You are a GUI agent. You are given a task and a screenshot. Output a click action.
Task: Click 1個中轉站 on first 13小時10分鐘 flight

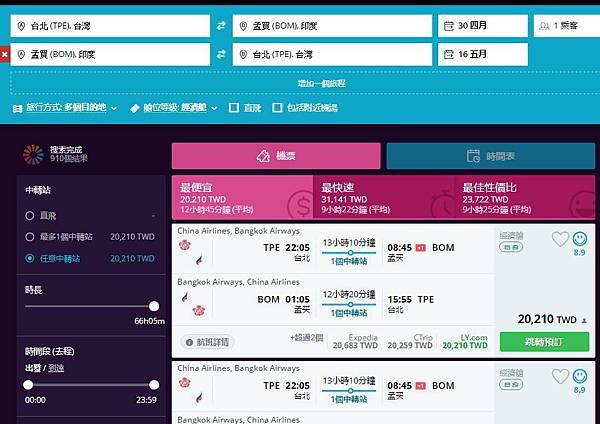click(x=349, y=261)
